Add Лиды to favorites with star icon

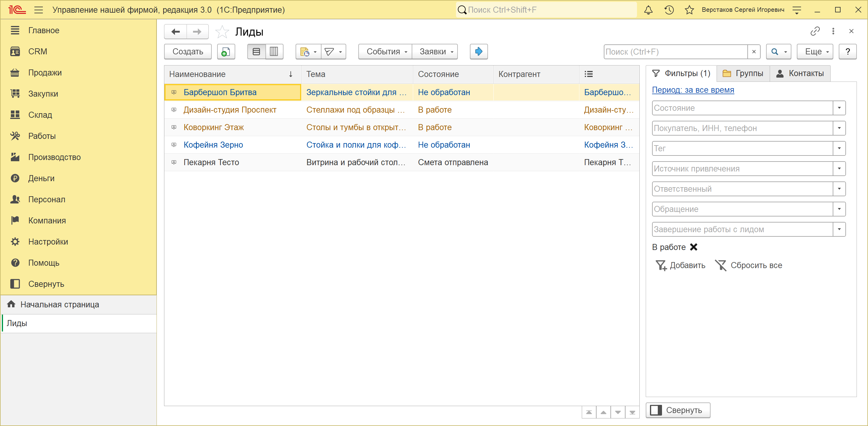222,32
